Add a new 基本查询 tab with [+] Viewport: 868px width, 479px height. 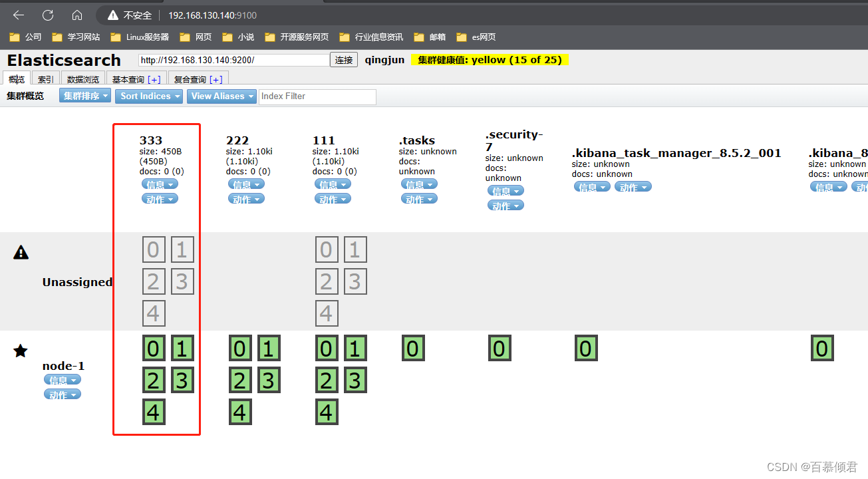[154, 79]
